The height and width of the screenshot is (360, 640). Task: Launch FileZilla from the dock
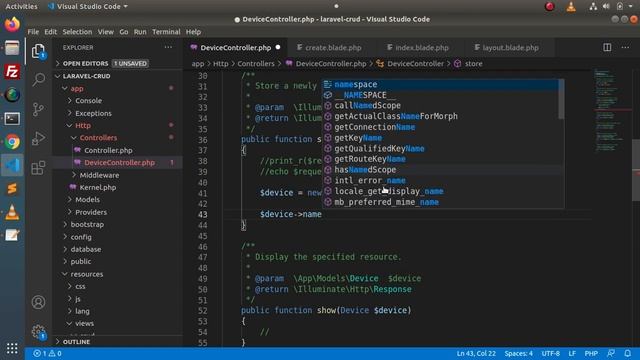point(12,72)
